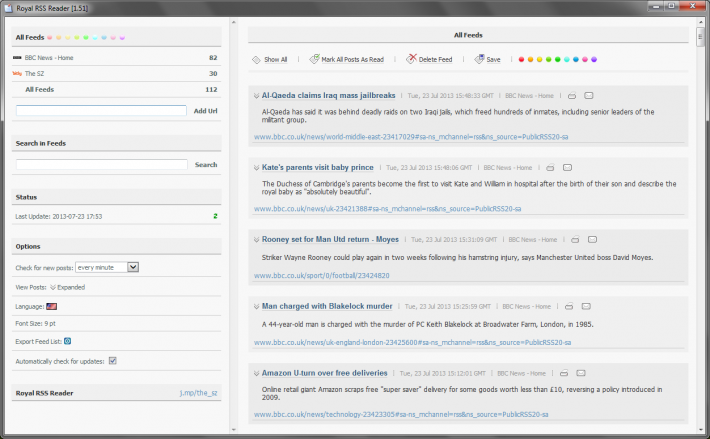Print the Al-Qaeda claims Iraq post

coord(572,95)
